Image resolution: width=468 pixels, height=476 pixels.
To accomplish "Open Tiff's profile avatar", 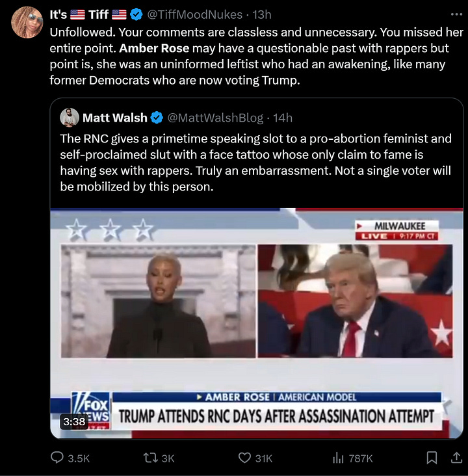I will [27, 23].
